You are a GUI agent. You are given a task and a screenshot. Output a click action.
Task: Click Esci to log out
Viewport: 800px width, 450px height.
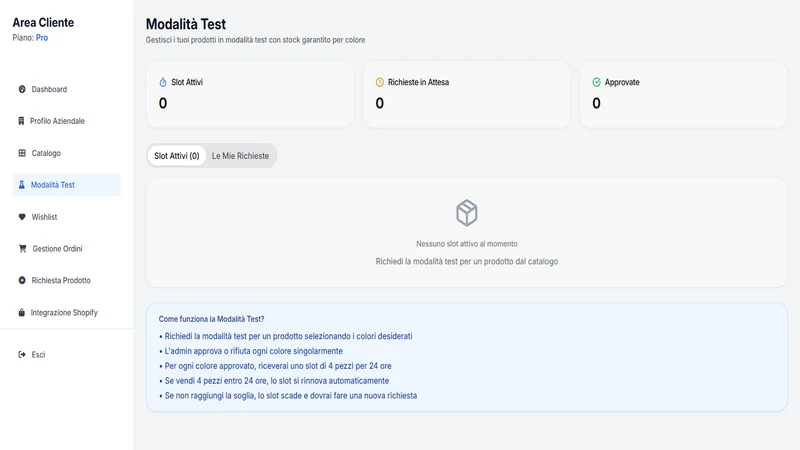(66, 355)
